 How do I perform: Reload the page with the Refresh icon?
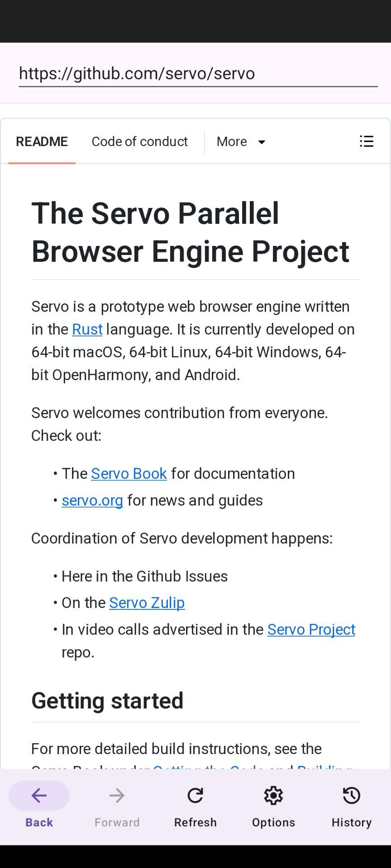tap(195, 796)
